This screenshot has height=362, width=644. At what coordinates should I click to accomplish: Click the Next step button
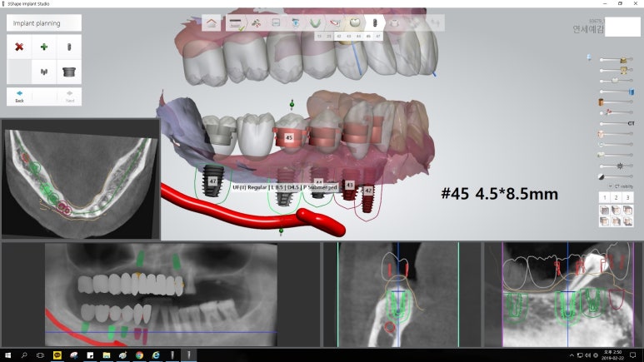[70, 96]
